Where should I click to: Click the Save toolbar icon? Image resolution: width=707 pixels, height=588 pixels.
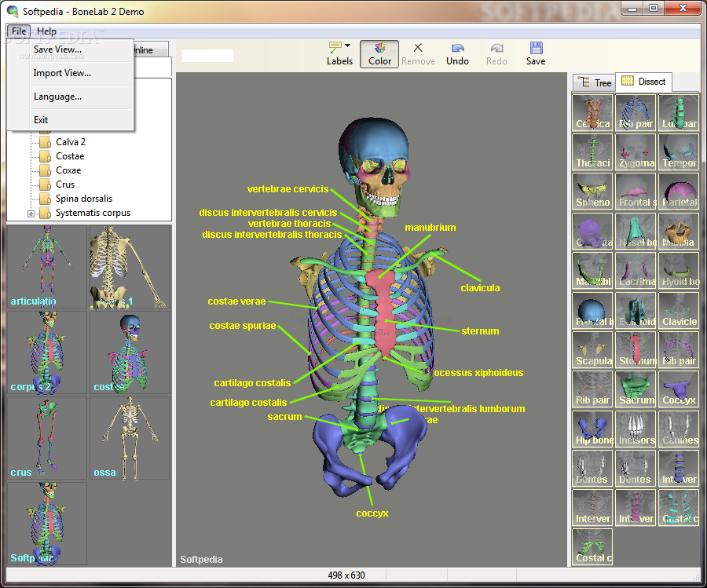click(x=536, y=54)
